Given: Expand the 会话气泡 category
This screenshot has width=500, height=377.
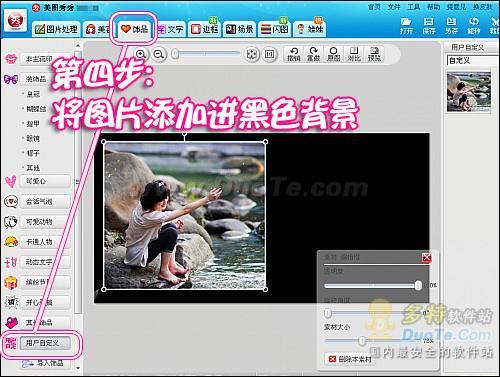Looking at the screenshot, I should [45, 201].
